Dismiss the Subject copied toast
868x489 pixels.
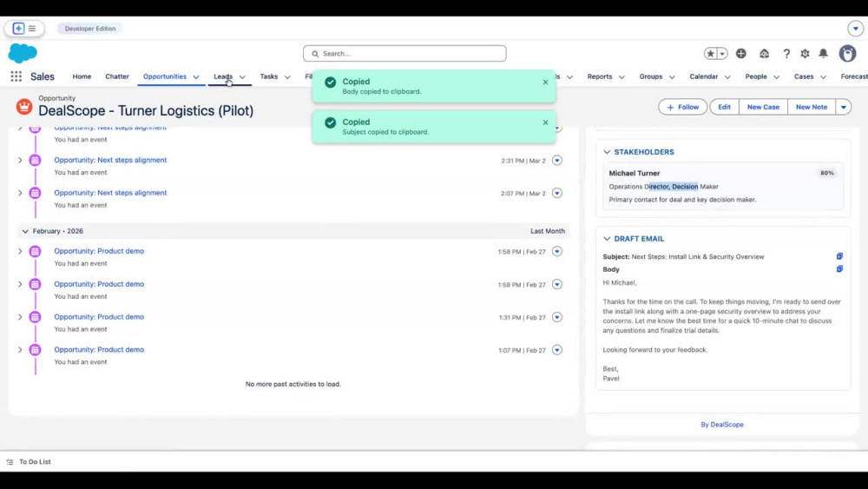[545, 122]
